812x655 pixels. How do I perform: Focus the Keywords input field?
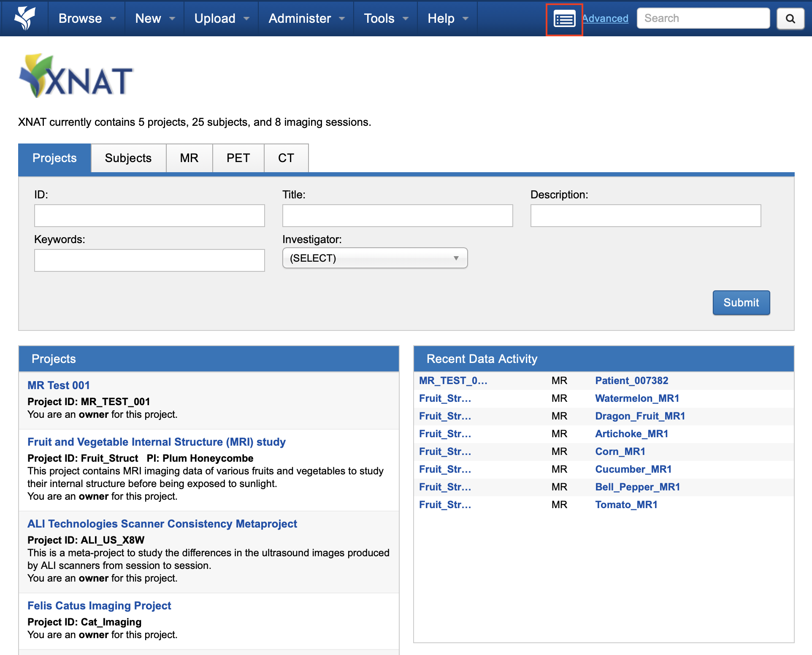point(149,260)
